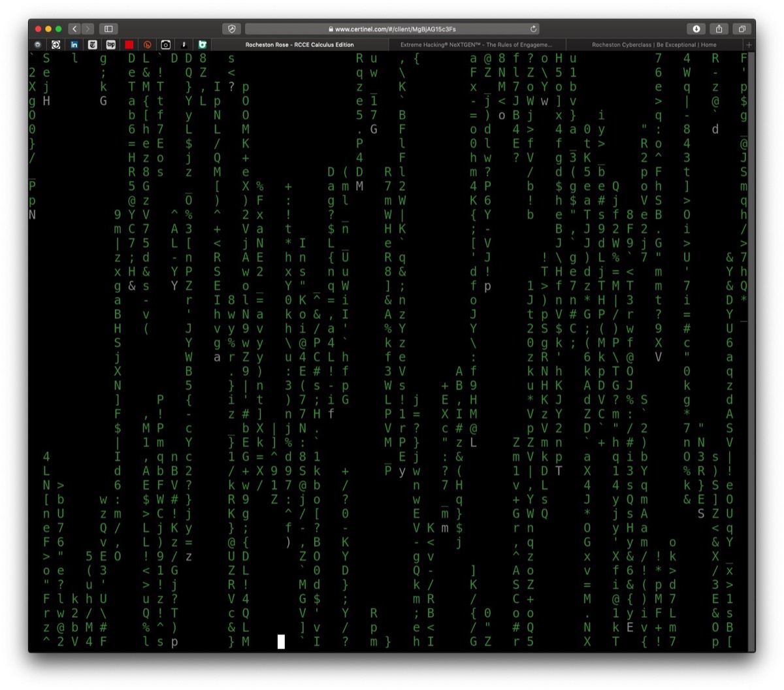Go back to the previous page

74,29
